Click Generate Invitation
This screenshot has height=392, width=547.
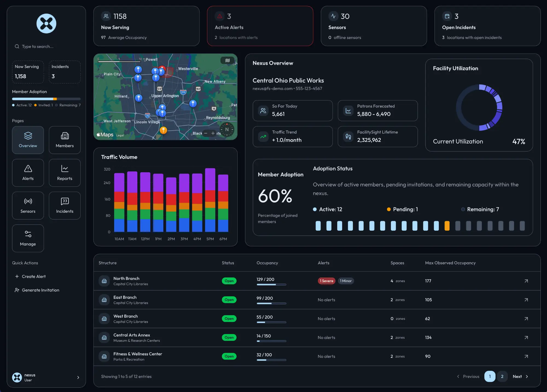(40, 290)
